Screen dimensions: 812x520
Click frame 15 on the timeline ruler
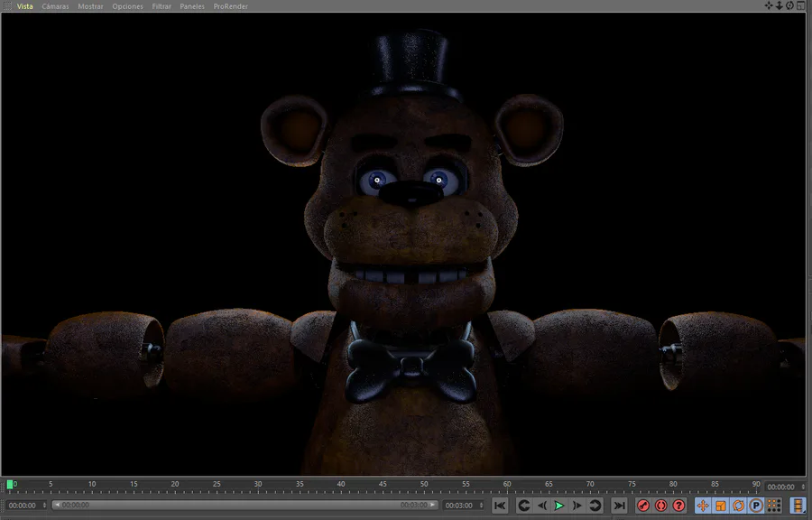[134, 484]
